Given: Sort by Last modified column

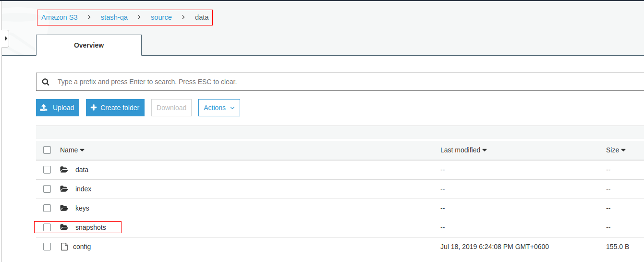Looking at the screenshot, I should [x=463, y=150].
